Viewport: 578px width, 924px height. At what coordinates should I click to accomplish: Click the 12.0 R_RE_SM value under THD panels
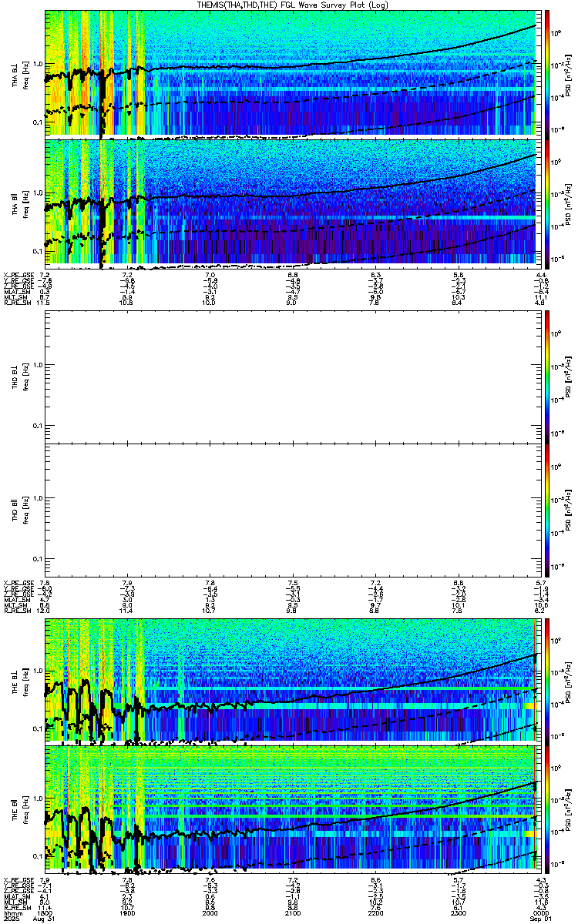coord(45,611)
